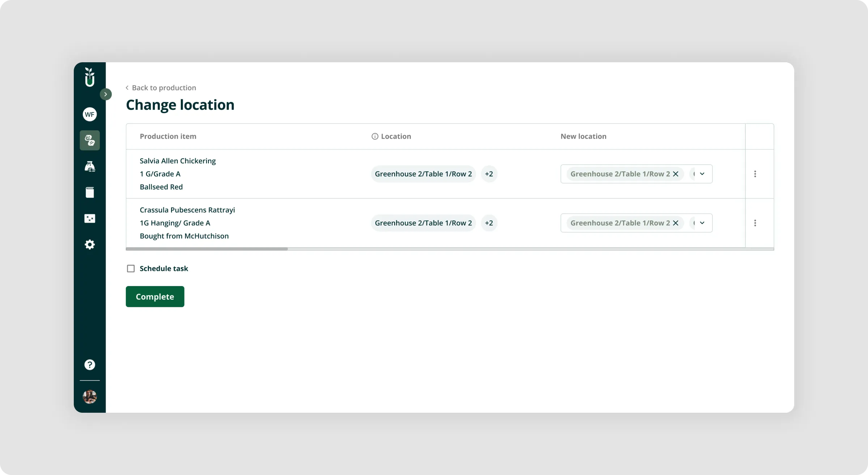Click the Complete button
This screenshot has height=475, width=868.
[155, 297]
